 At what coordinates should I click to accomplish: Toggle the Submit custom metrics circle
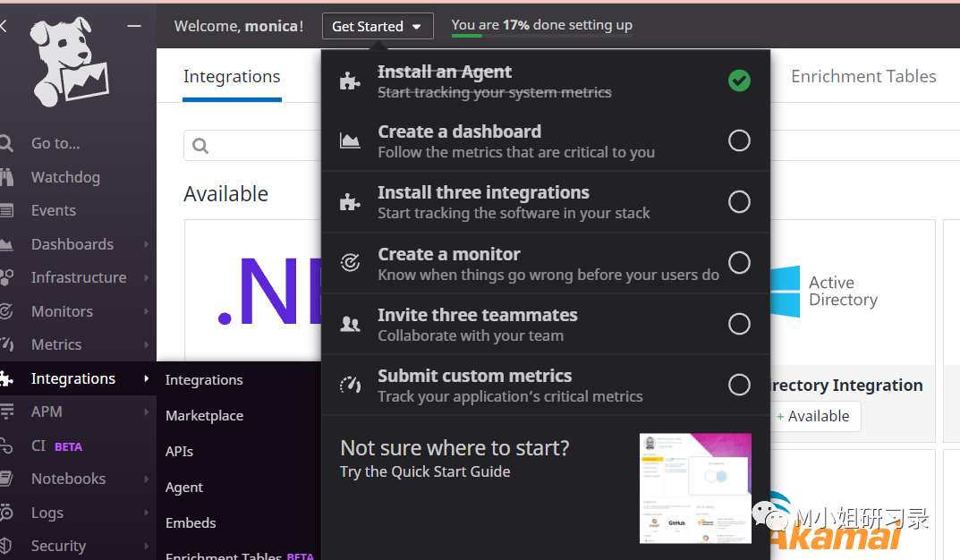point(739,385)
